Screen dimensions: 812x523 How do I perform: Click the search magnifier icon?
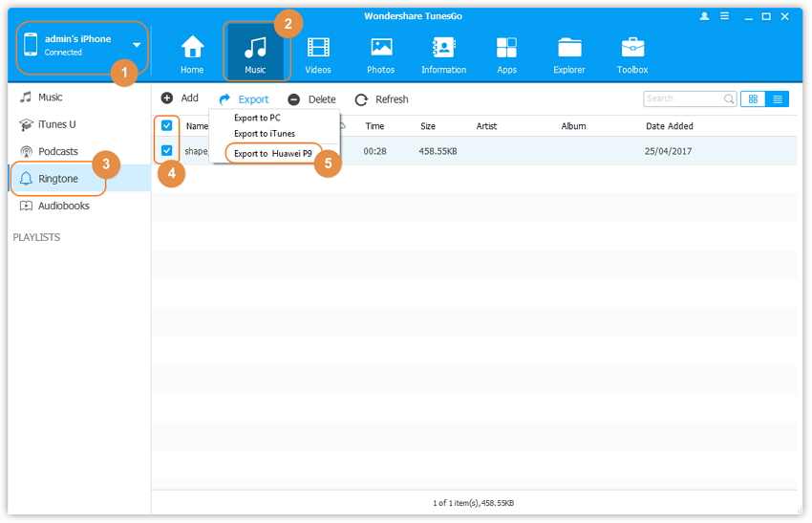click(x=729, y=98)
